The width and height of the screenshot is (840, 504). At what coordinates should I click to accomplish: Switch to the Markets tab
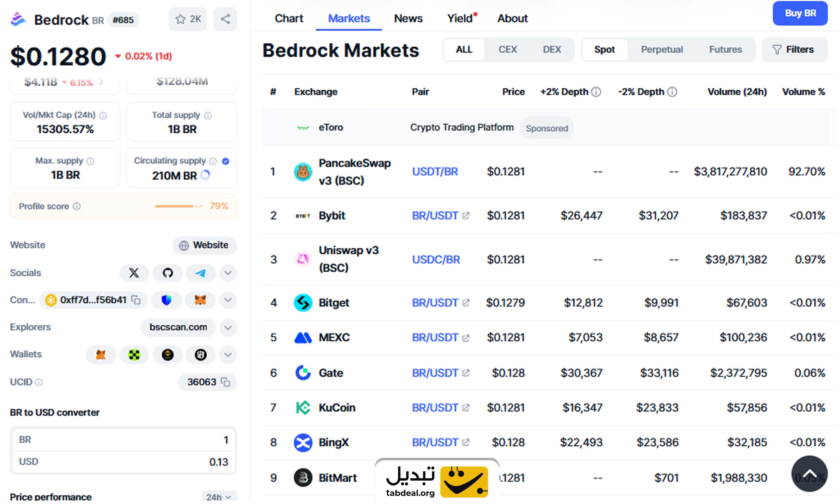[349, 18]
